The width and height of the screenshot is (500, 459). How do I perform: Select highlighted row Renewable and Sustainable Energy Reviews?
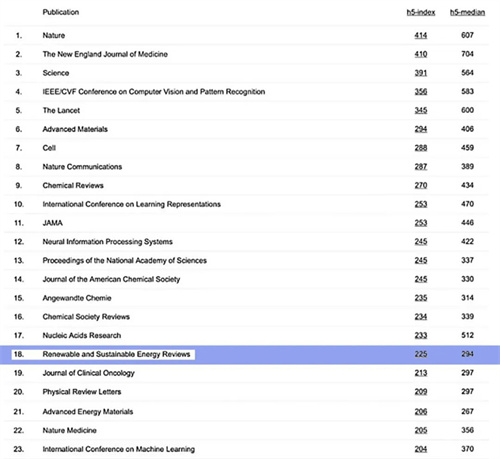(250, 354)
